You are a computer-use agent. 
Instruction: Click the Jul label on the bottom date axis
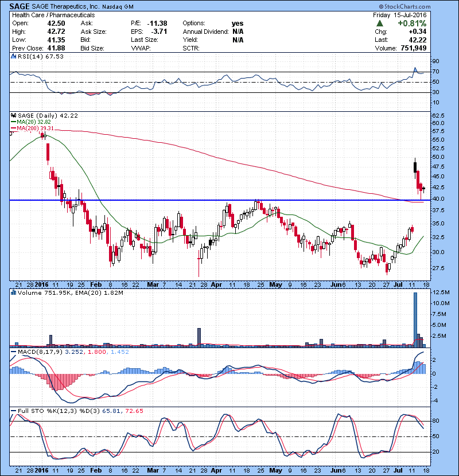coord(398,470)
